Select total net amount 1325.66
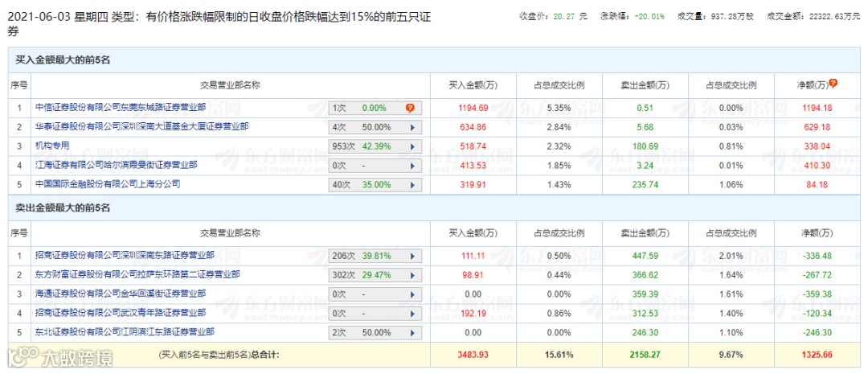The height and width of the screenshot is (374, 868). tap(817, 354)
